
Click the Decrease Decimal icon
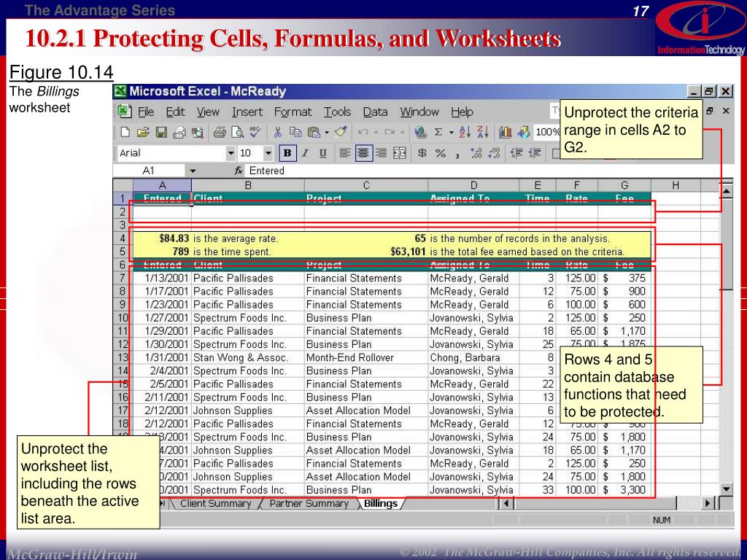click(494, 153)
